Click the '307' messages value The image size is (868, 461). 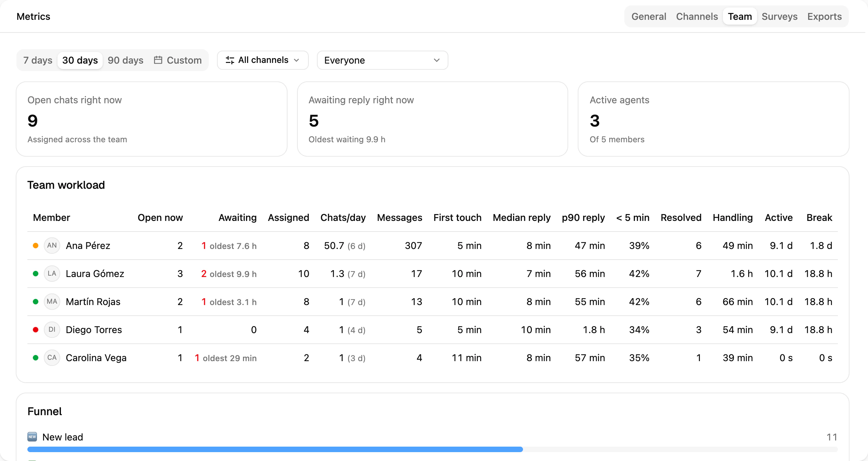pyautogui.click(x=413, y=246)
